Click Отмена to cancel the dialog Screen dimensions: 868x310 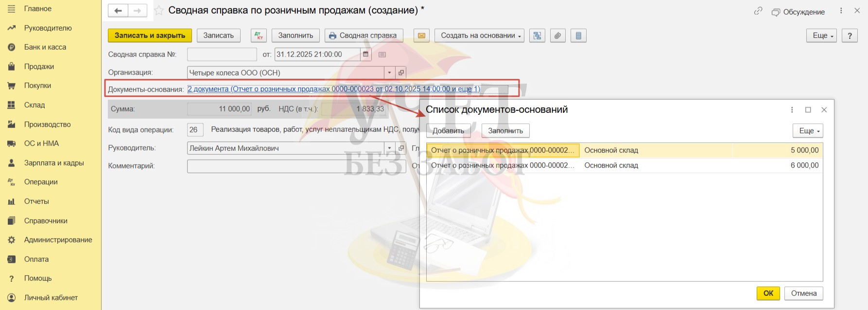point(804,293)
